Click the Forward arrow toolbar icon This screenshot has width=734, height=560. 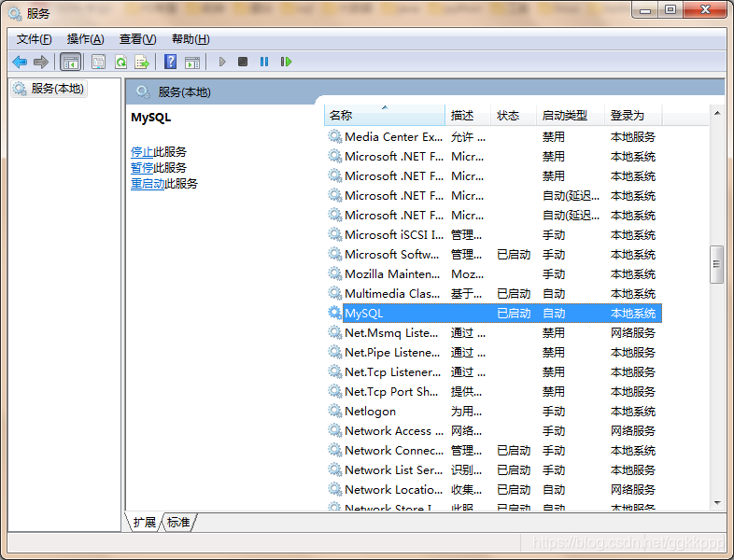[x=41, y=62]
